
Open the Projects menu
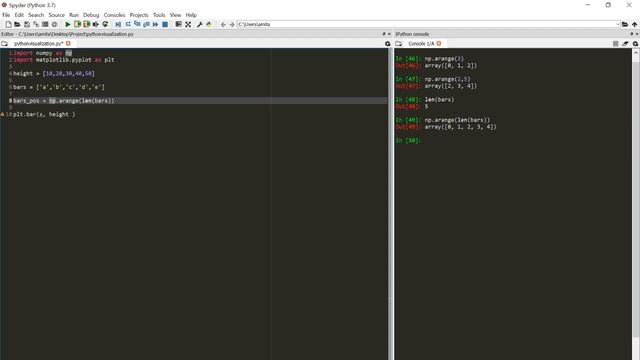139,15
